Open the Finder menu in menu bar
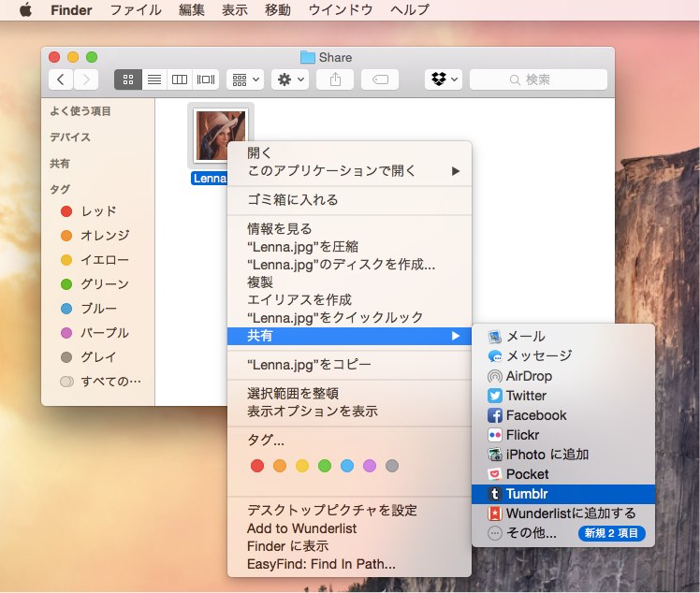Image resolution: width=700 pixels, height=593 pixels. (71, 9)
